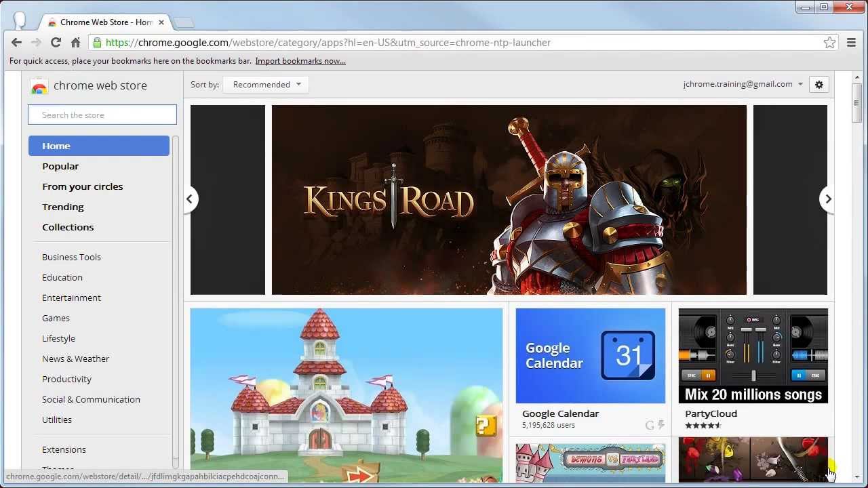The image size is (868, 488).
Task: Click the page vertical scrollbar thumb
Action: [857, 103]
